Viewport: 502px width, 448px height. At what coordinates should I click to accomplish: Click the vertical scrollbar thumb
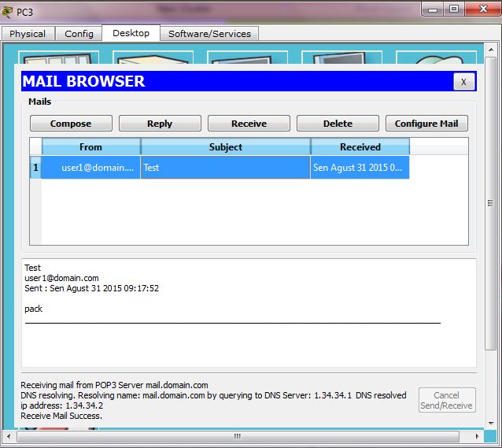(x=490, y=204)
